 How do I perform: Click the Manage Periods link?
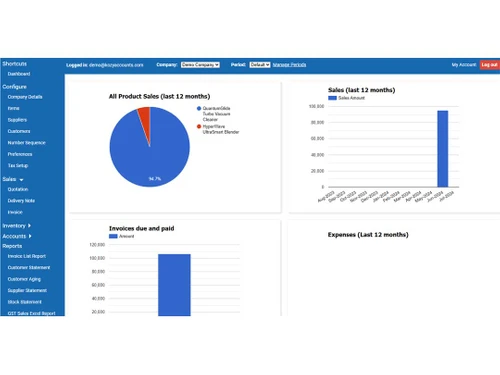[x=289, y=65]
